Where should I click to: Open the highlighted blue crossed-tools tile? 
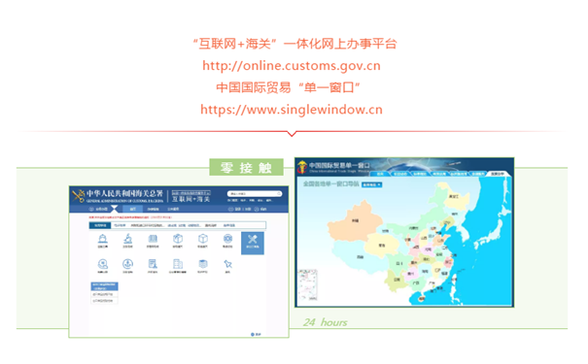(253, 243)
